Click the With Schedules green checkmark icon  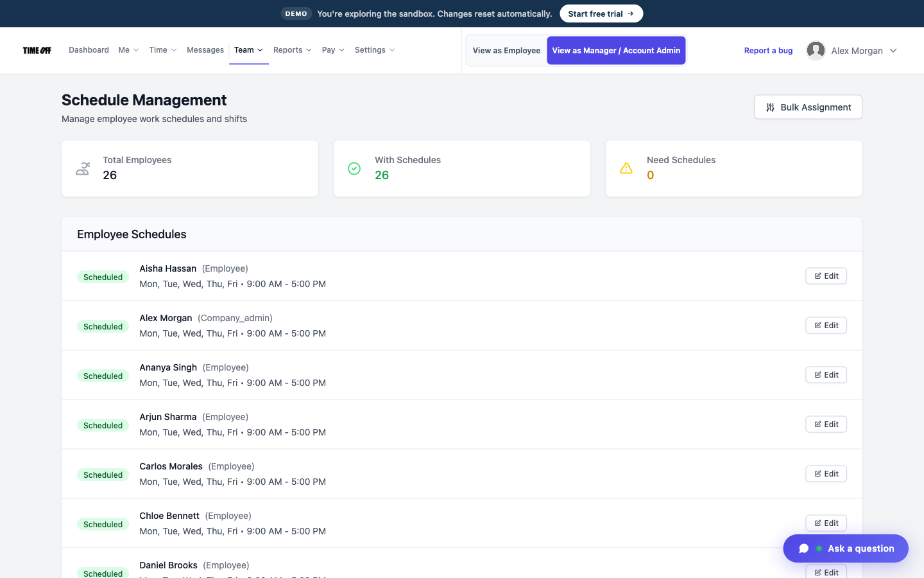pos(354,168)
